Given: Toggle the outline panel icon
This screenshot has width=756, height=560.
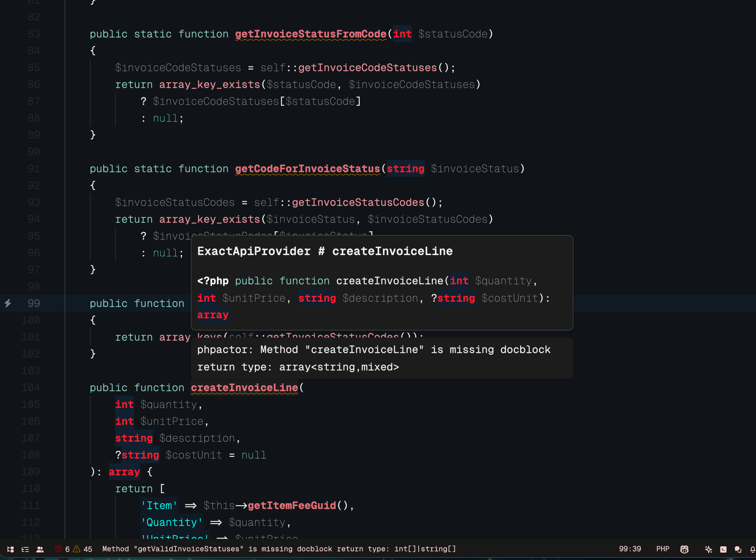Looking at the screenshot, I should [x=25, y=549].
